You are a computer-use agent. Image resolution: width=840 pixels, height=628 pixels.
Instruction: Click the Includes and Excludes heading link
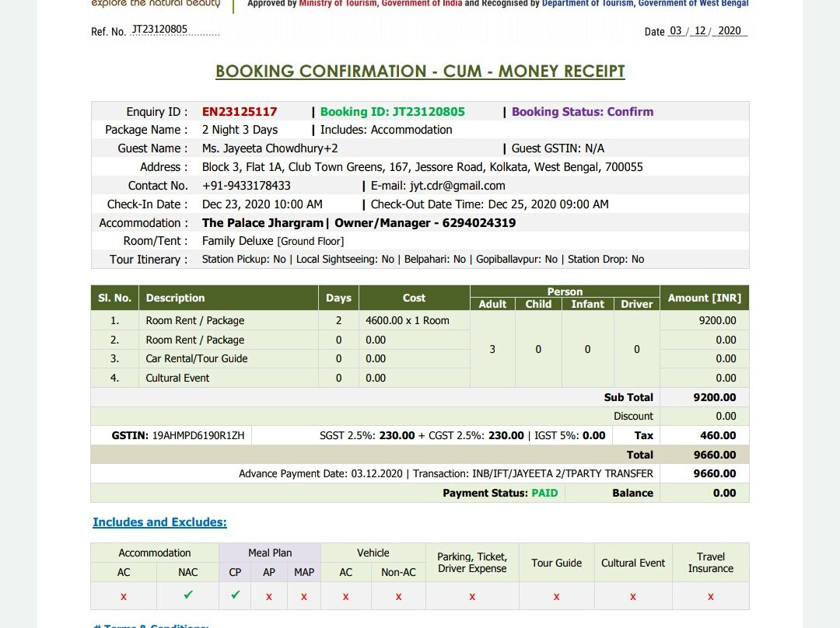coord(159,522)
